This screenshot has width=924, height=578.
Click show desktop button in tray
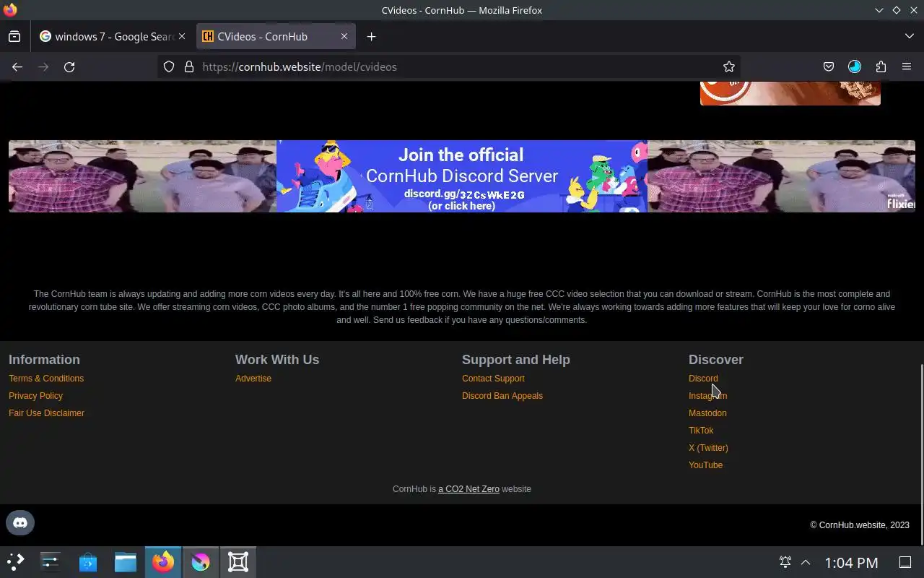[x=905, y=562]
